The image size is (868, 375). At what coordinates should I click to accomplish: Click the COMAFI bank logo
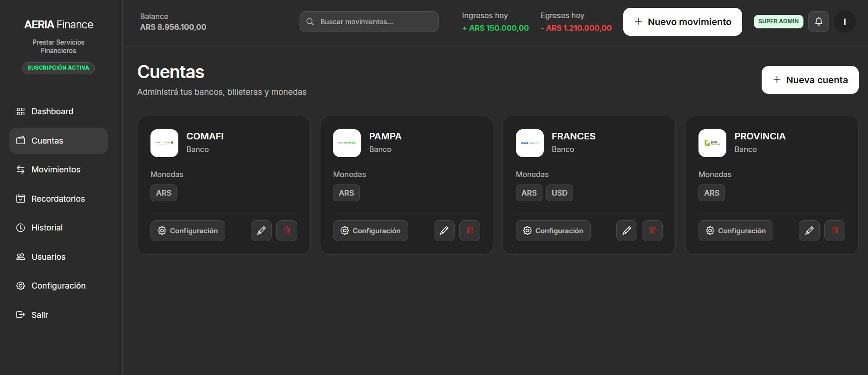(x=164, y=143)
